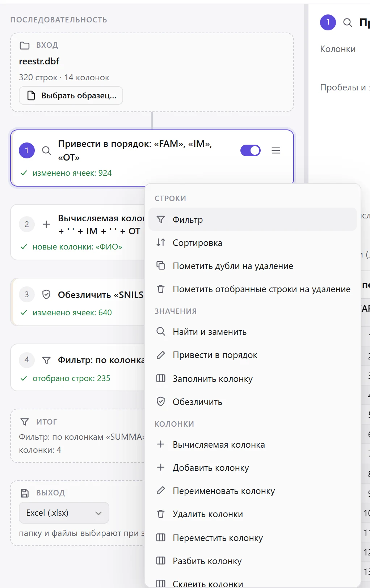Click the text 320 строк · 14 колонок
Screen dimensions: 370x588
tap(64, 77)
